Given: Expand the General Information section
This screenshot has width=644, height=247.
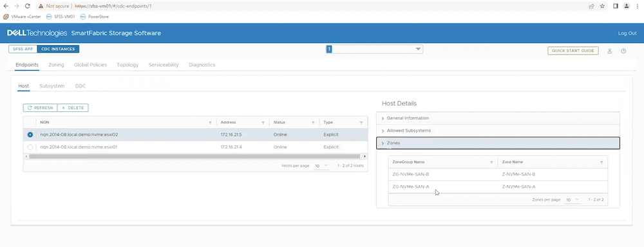Looking at the screenshot, I should click(x=498, y=118).
